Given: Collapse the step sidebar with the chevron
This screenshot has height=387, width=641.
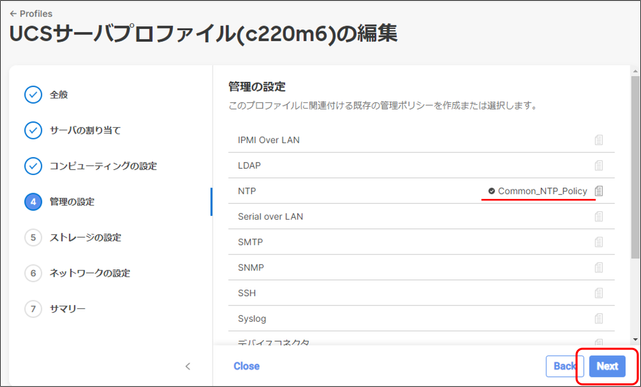Looking at the screenshot, I should pyautogui.click(x=188, y=366).
